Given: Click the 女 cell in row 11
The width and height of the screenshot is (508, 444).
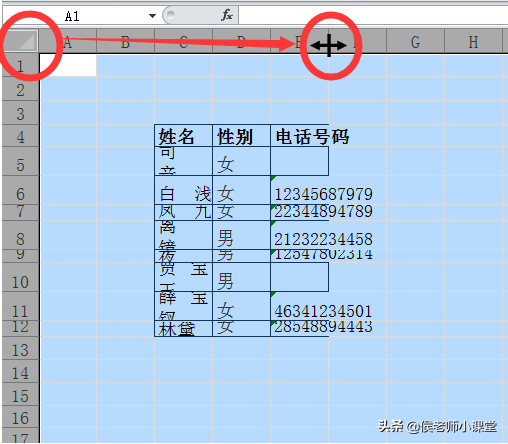Looking at the screenshot, I should pyautogui.click(x=242, y=306).
